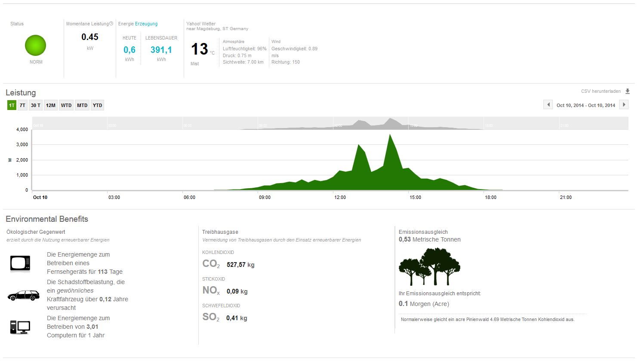Open the Erzeugung energy link
Image resolution: width=644 pixels, height=361 pixels.
(x=146, y=24)
